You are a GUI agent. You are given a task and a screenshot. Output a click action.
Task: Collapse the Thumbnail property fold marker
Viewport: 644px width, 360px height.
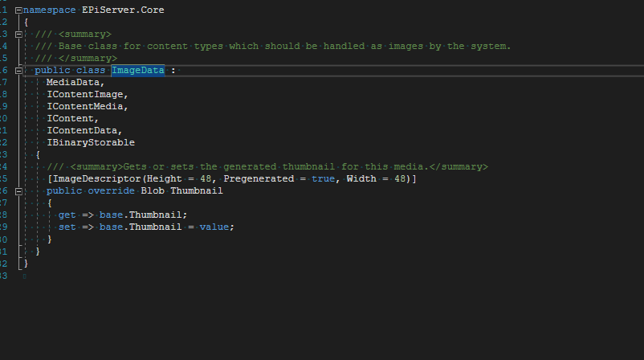tap(18, 191)
